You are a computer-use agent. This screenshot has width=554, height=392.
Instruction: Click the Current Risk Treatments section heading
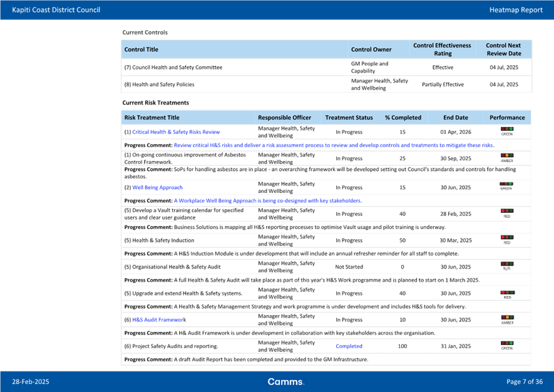(155, 103)
